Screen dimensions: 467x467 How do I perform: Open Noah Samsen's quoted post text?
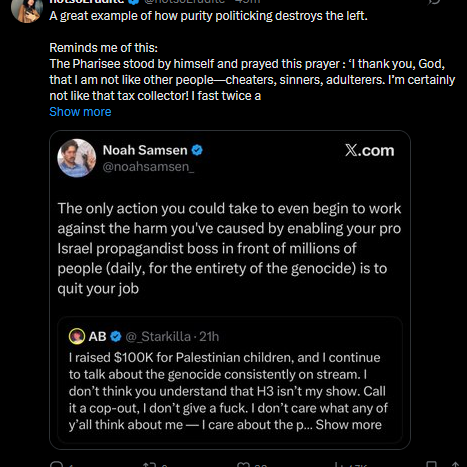click(x=229, y=248)
